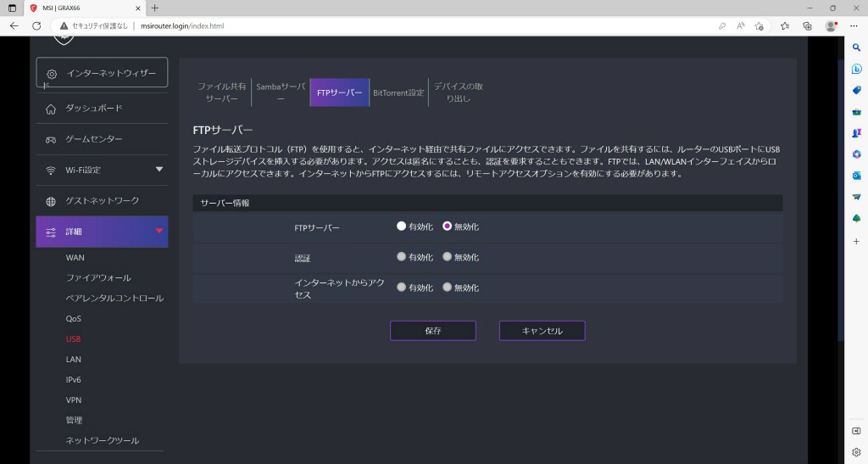Open the collections icon
868x464 pixels.
[807, 26]
